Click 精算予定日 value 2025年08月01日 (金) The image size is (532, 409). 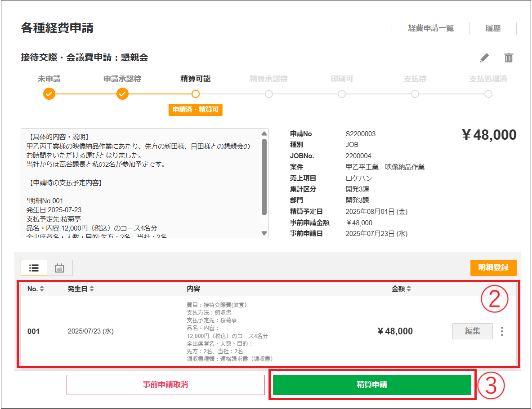pos(376,212)
